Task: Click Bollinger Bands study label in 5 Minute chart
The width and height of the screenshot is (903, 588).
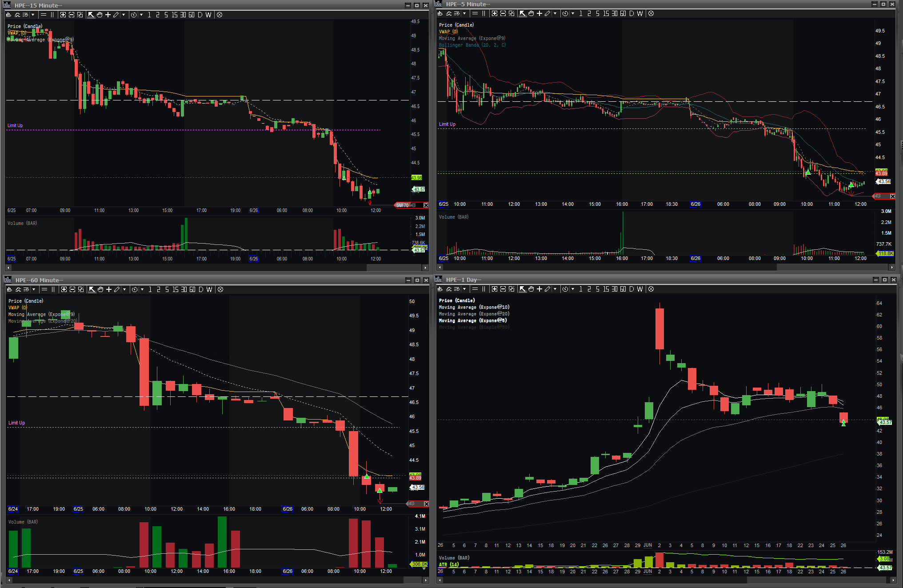Action: (472, 45)
